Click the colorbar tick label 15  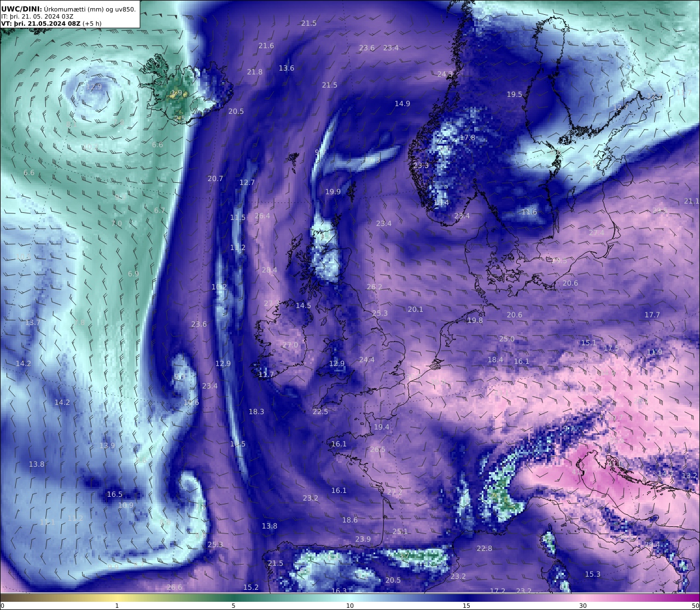pos(466,606)
